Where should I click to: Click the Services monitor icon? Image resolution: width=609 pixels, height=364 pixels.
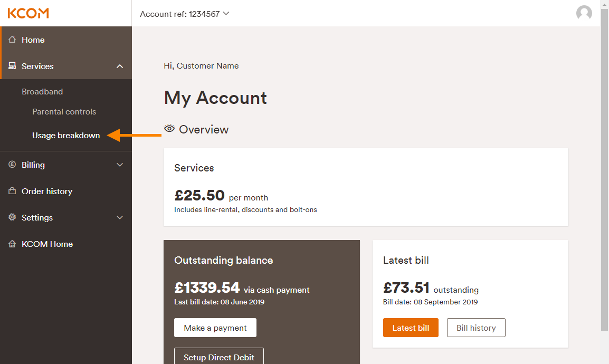point(12,66)
